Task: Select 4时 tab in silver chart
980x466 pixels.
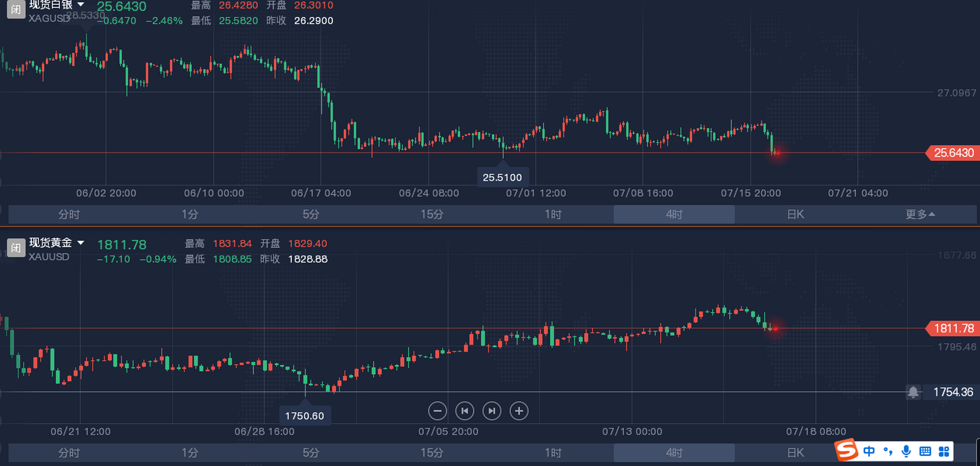Action: [x=674, y=214]
